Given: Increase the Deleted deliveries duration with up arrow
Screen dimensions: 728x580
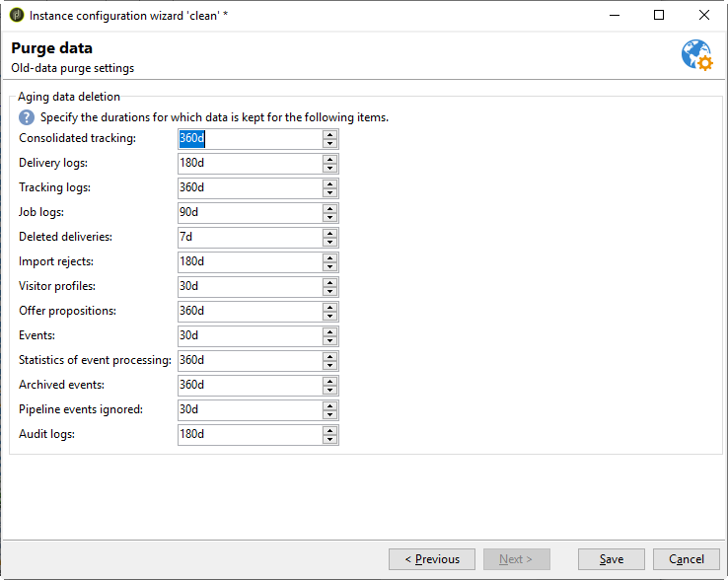Looking at the screenshot, I should pos(329,233).
